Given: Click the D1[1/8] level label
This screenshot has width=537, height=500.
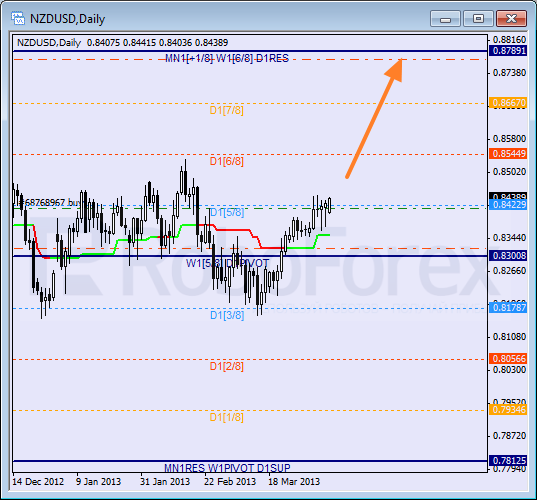Looking at the screenshot, I should tap(227, 417).
